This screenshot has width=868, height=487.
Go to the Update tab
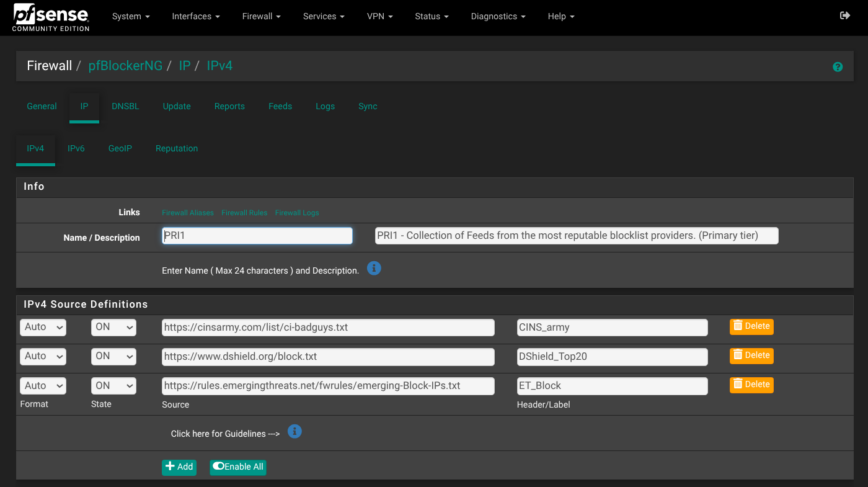177,106
